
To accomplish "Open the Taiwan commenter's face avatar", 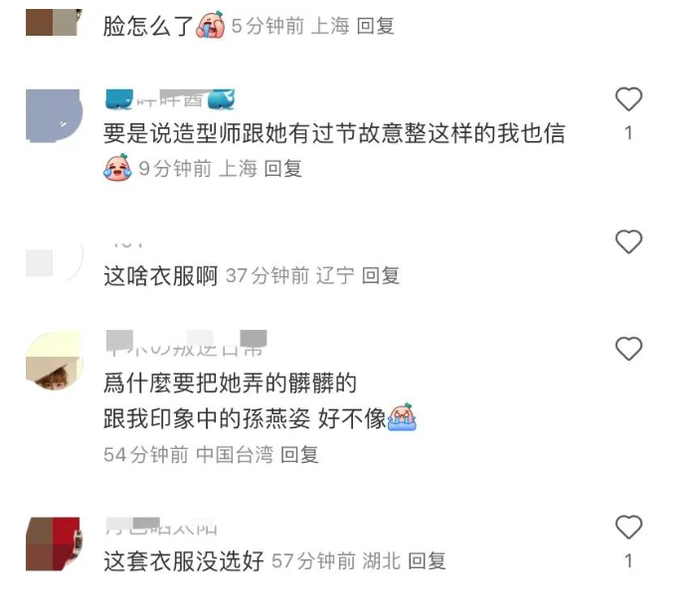I will (54, 360).
